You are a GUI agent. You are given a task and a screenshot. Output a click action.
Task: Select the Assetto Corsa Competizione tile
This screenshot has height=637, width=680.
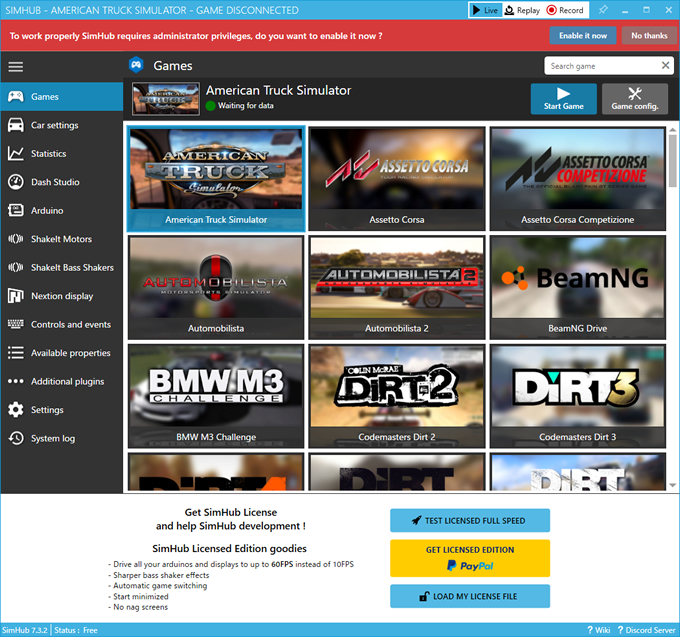[577, 179]
